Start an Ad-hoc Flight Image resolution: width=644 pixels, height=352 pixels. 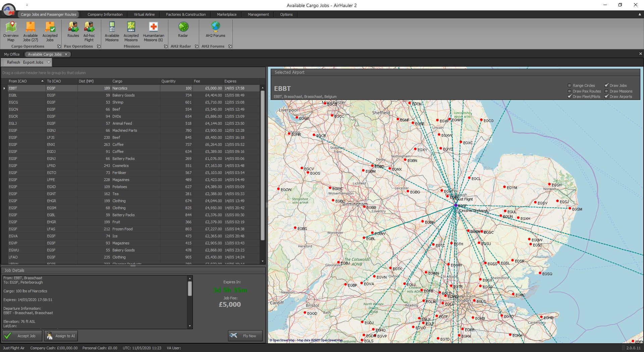89,32
